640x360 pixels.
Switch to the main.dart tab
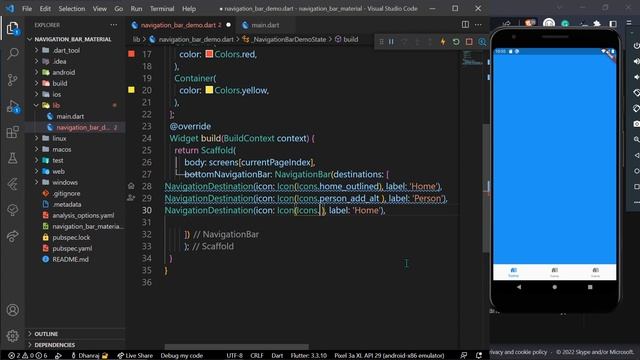pyautogui.click(x=265, y=25)
